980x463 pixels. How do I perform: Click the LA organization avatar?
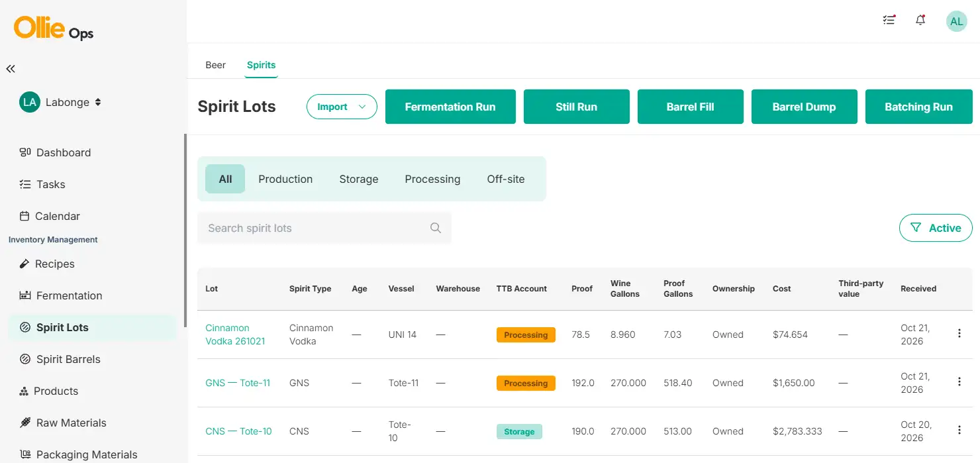tap(29, 102)
